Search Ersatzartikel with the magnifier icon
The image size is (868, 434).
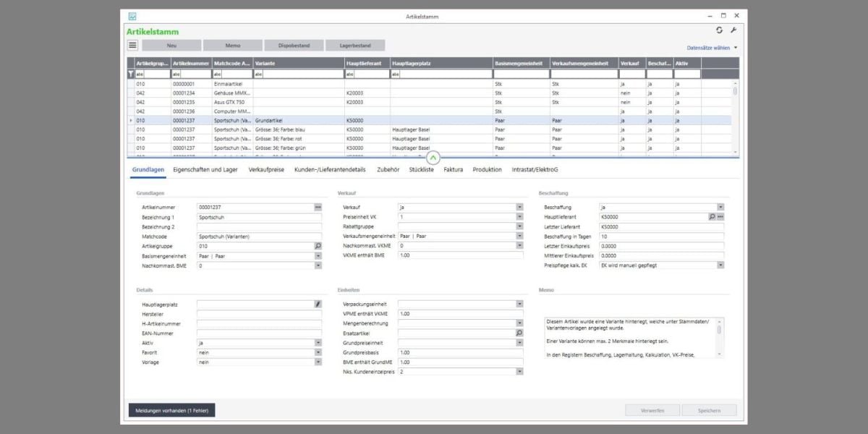(519, 333)
